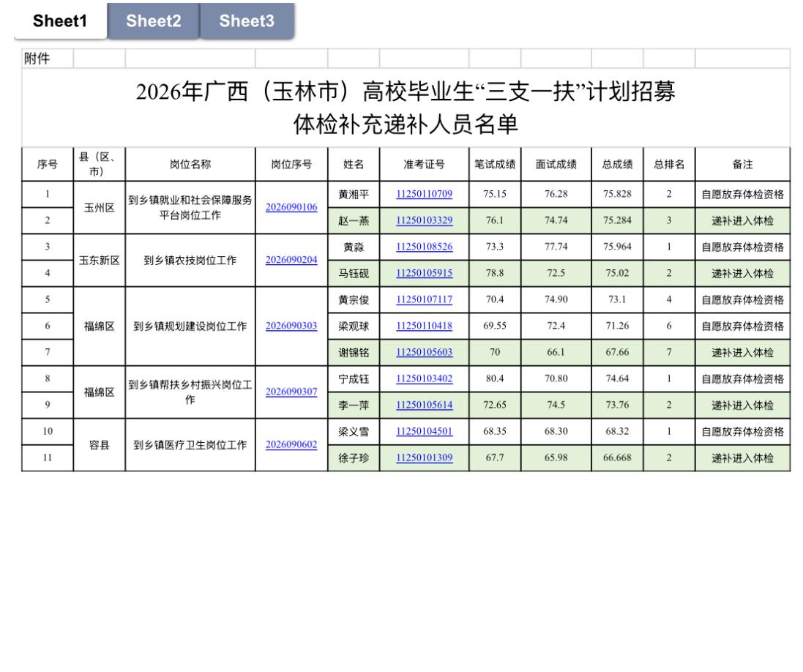Image resolution: width=803 pixels, height=672 pixels.
Task: Click the 到乡镇农技岗位工作 cell
Action: tap(190, 260)
